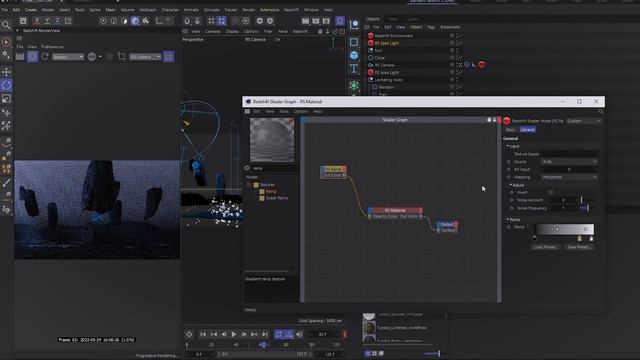
Task: Click the material preview thumbnail
Action: pos(272,140)
